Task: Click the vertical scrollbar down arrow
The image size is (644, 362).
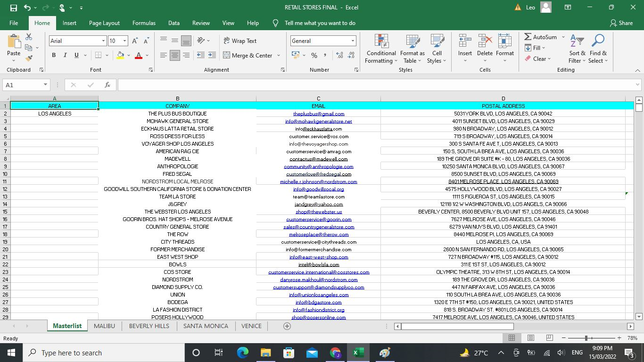Action: pos(639,317)
